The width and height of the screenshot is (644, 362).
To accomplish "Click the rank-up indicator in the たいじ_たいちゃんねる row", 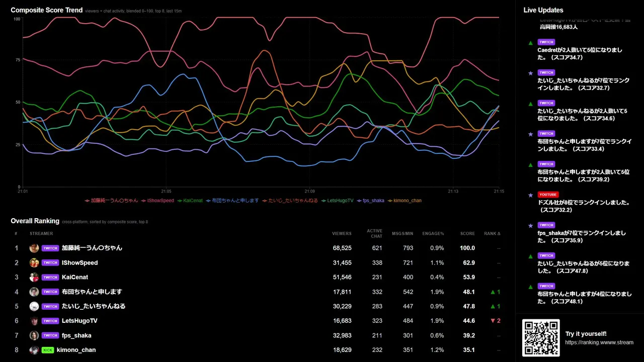I will [496, 306].
